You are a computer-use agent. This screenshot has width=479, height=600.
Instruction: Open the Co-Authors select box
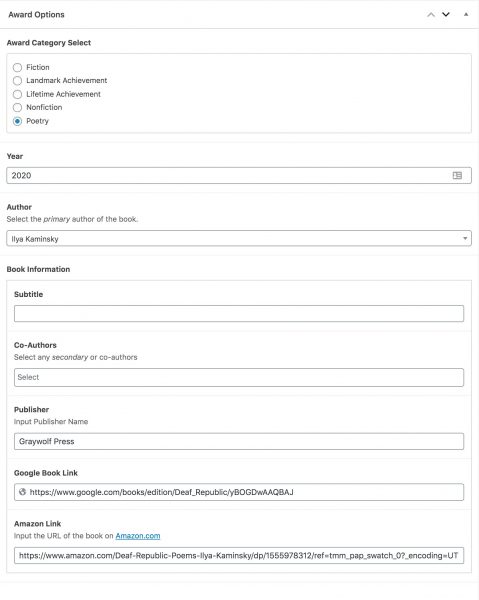click(239, 377)
